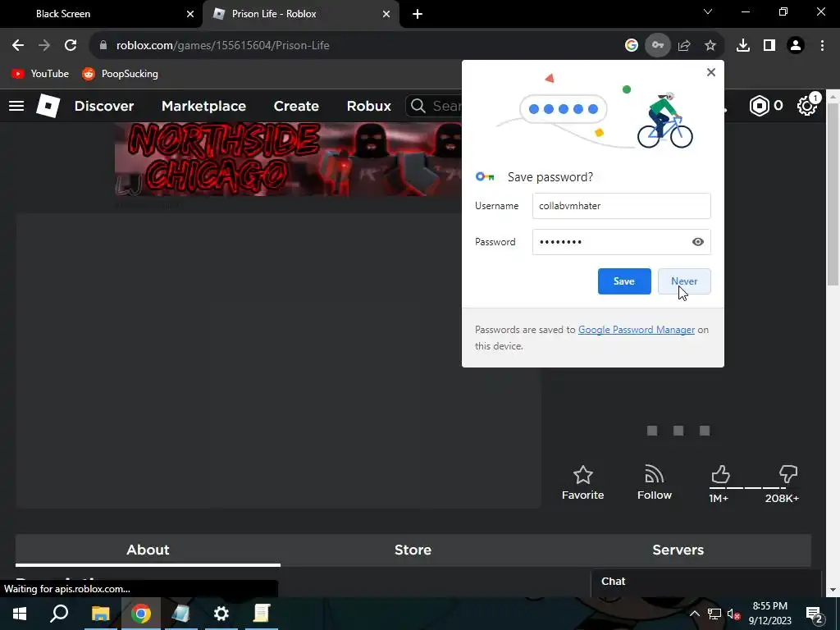The image size is (840, 630).
Task: Open a new browser tab
Action: [418, 14]
